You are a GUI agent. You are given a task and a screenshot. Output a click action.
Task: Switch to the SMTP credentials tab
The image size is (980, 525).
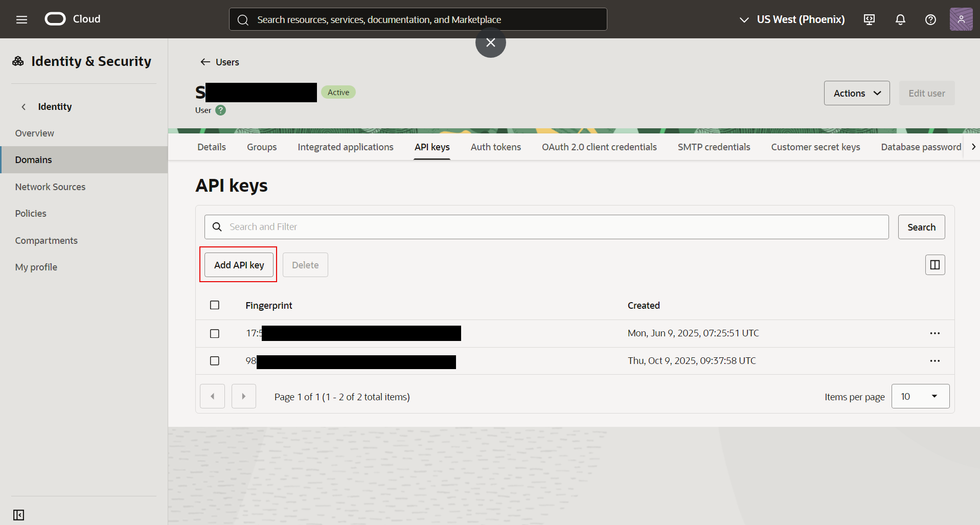714,147
